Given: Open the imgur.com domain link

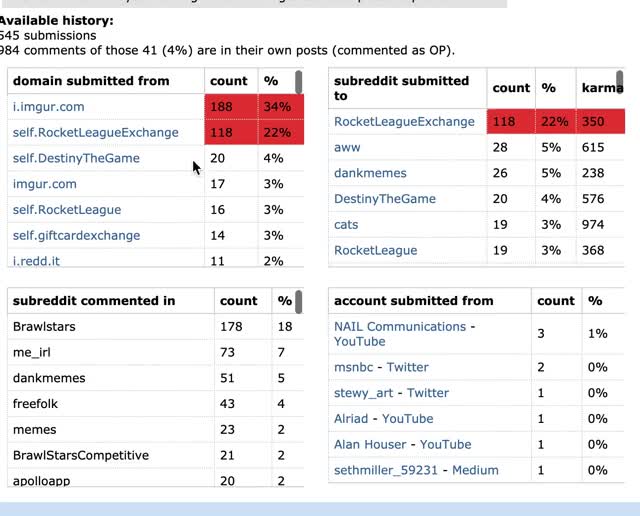Looking at the screenshot, I should (44, 184).
